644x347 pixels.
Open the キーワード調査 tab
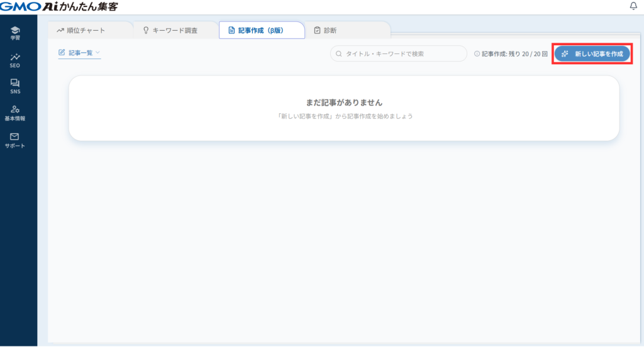tap(170, 30)
